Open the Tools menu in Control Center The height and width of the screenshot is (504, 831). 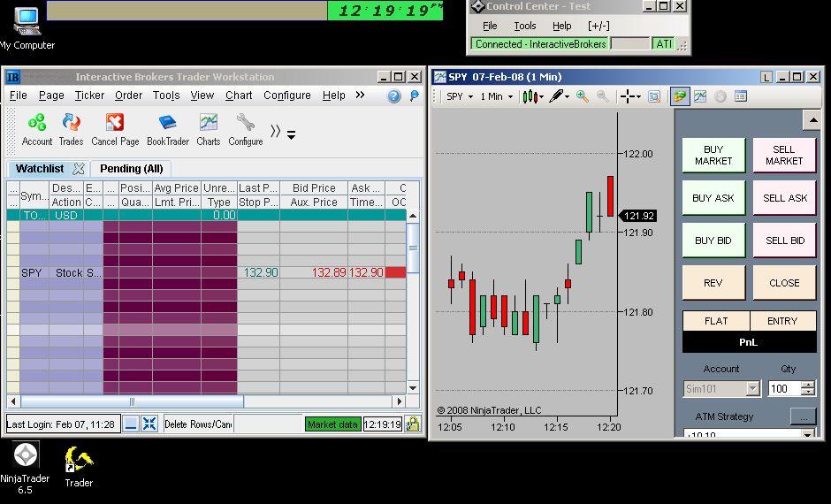[x=524, y=26]
